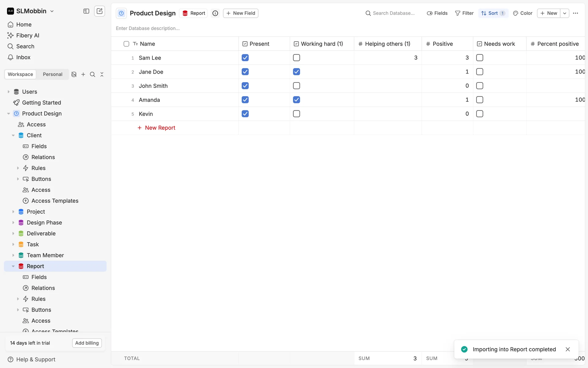Switch to the Personal tab

click(52, 74)
